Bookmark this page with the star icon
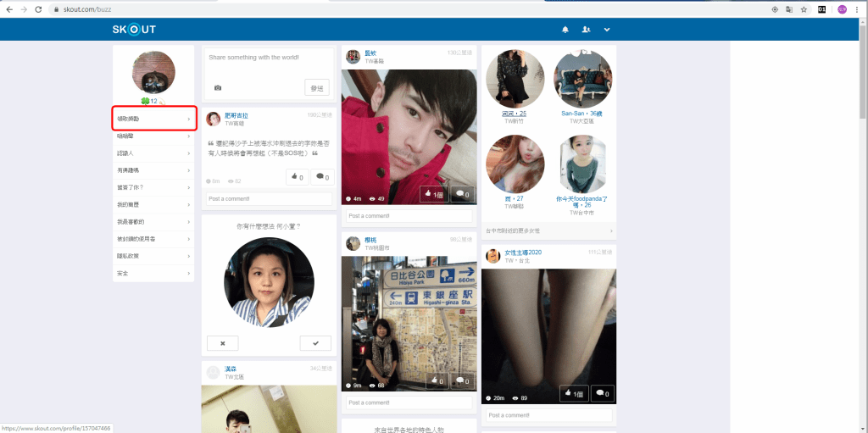Screen dimensions: 868x433 pos(804,9)
